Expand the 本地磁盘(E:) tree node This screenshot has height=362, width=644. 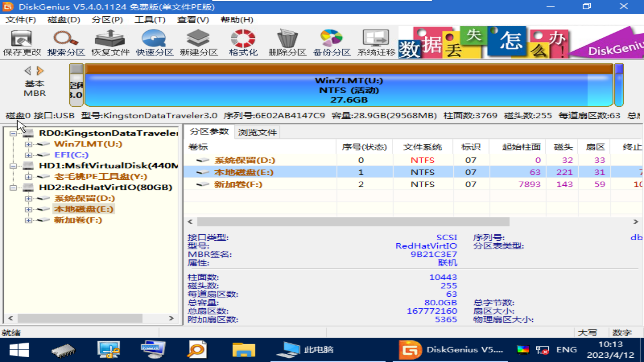[x=29, y=209]
